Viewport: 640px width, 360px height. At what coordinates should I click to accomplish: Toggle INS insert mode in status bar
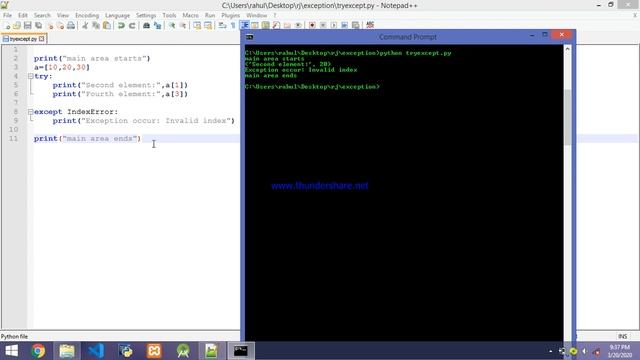tap(622, 336)
